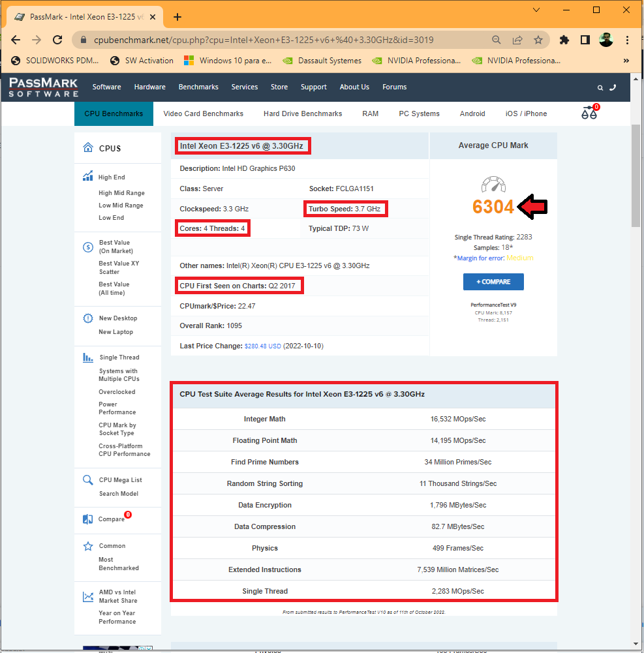644x653 pixels.
Task: Open the Overclocked link
Action: [x=117, y=392]
